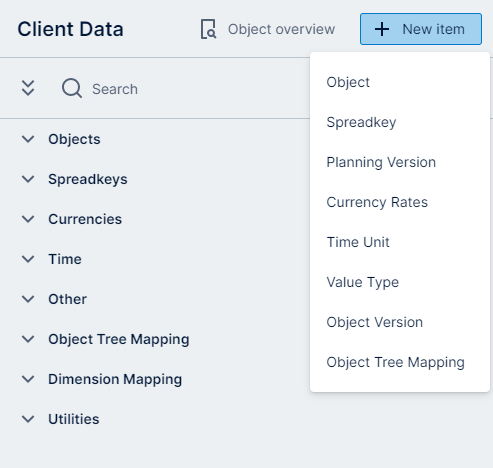
Task: Click the double-chevron expand all icon
Action: 28,88
